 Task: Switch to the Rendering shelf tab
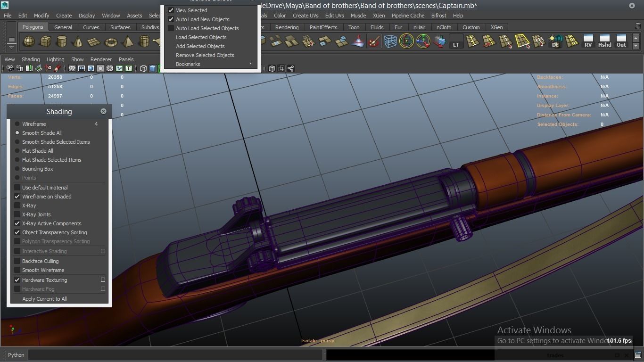(287, 27)
